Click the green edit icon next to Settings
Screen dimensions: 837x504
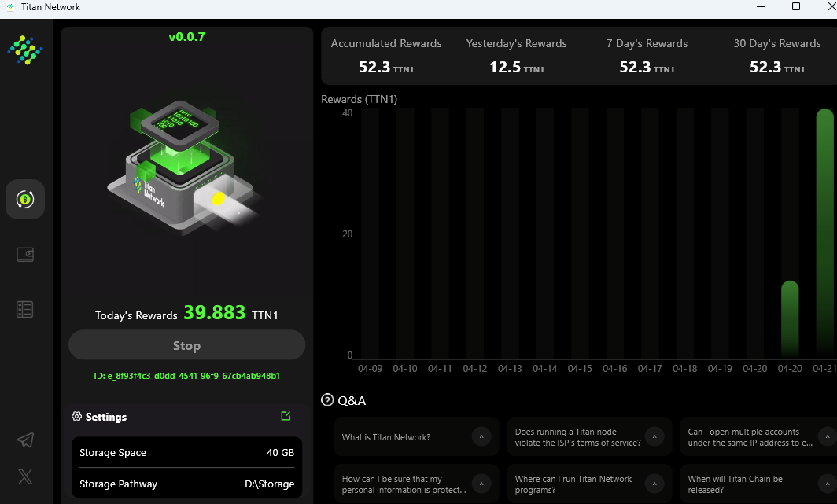click(x=286, y=415)
